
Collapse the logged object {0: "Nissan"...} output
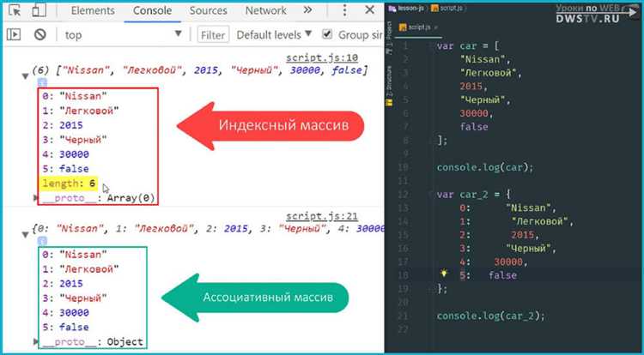click(26, 234)
